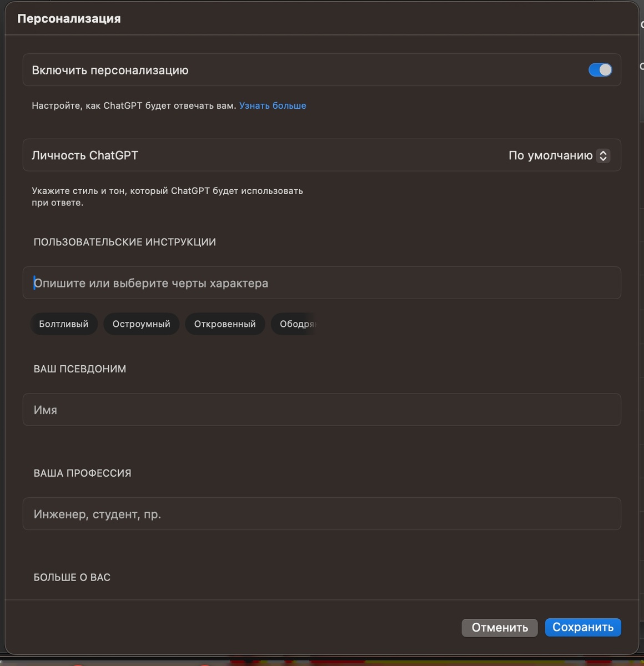Click the up-down chevron icon beside "По умолчанию"
Viewport: 644px width, 666px height.
click(x=603, y=155)
